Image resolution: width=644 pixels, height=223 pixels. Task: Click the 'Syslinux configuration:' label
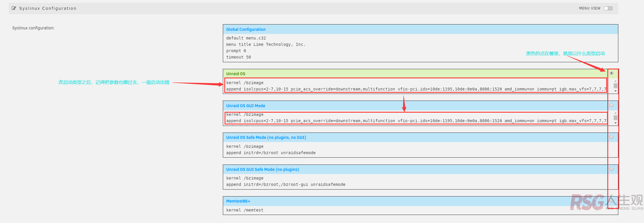[x=33, y=28]
